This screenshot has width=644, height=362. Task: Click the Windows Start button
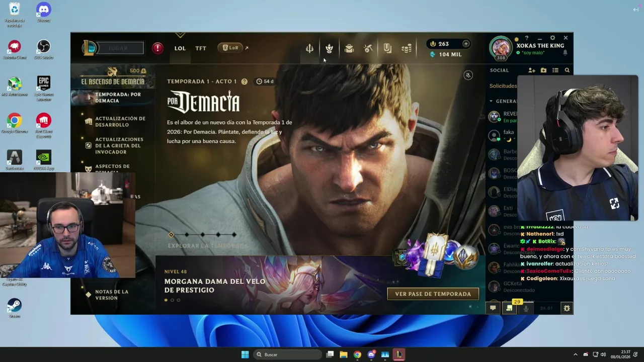245,354
